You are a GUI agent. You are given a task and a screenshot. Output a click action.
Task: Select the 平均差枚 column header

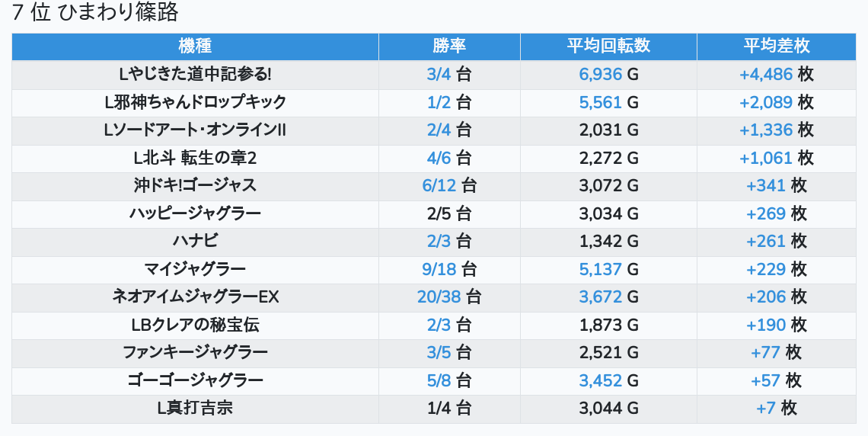tap(776, 46)
